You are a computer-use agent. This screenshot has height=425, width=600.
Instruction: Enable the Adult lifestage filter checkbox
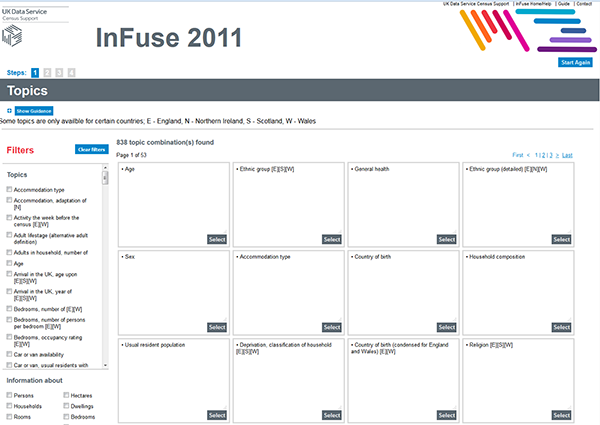point(9,235)
